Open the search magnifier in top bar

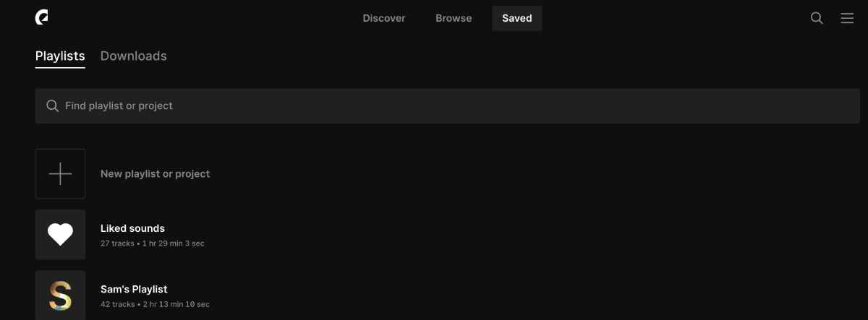[817, 18]
